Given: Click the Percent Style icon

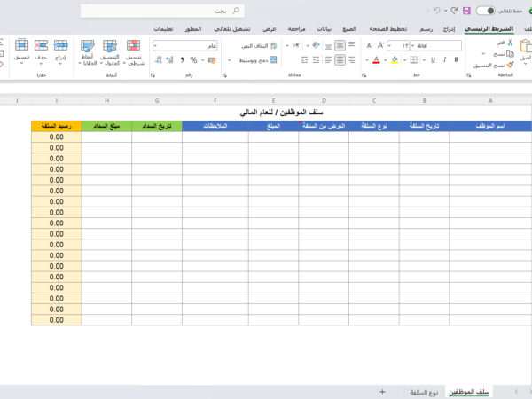Looking at the screenshot, I should click(193, 60).
